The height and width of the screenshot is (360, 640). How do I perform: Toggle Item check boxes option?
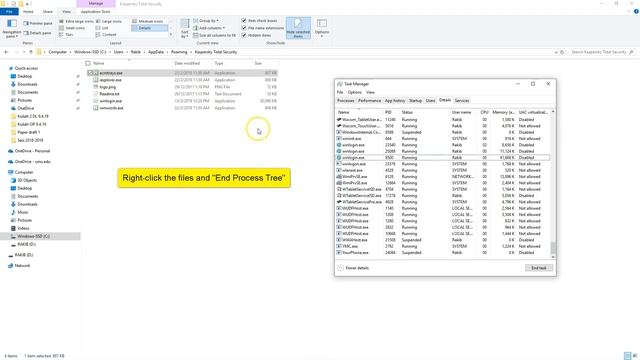[259, 20]
